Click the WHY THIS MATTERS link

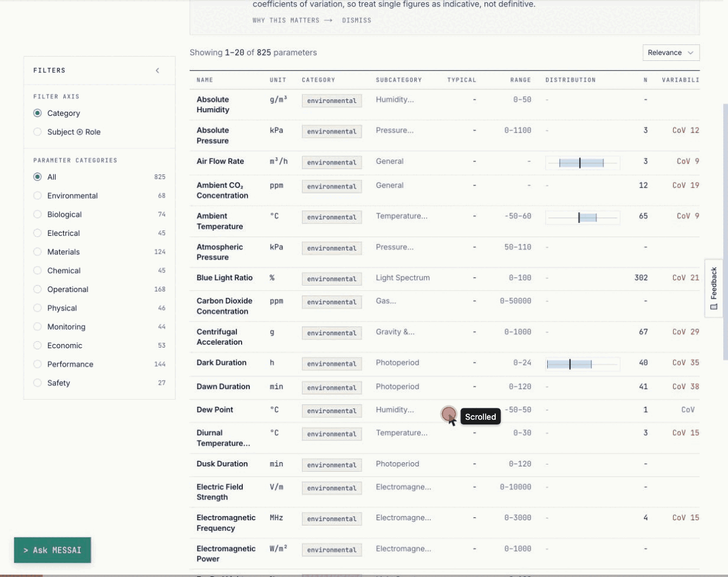click(293, 20)
